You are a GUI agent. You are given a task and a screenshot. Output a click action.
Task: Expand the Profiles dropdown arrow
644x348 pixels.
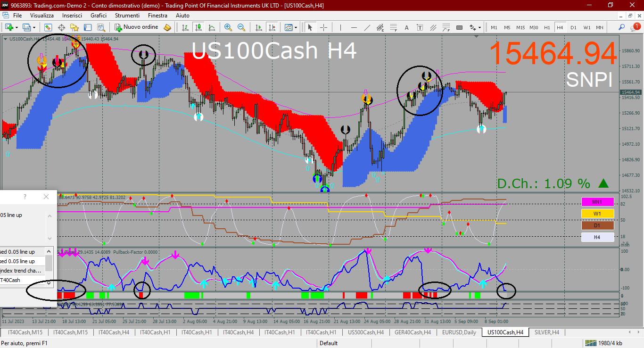tap(34, 28)
